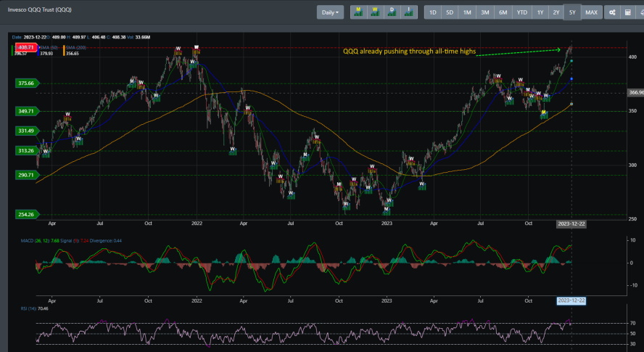
Task: Click the active 5Y range button
Action: (572, 12)
